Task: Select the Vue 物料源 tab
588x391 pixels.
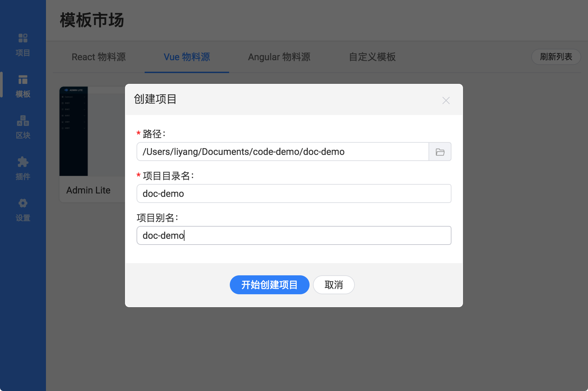Action: (x=187, y=57)
